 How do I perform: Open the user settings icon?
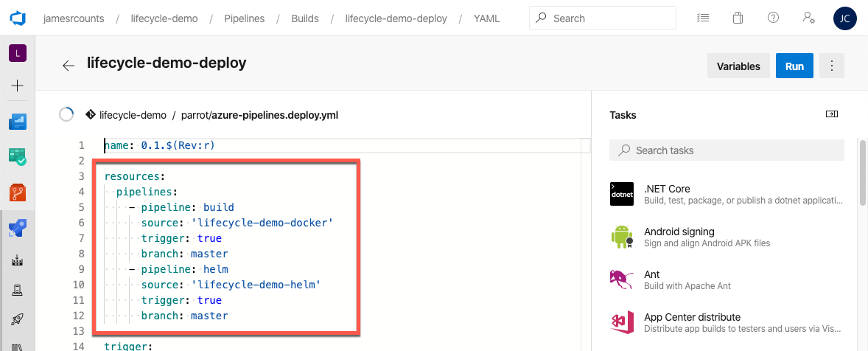pos(808,18)
